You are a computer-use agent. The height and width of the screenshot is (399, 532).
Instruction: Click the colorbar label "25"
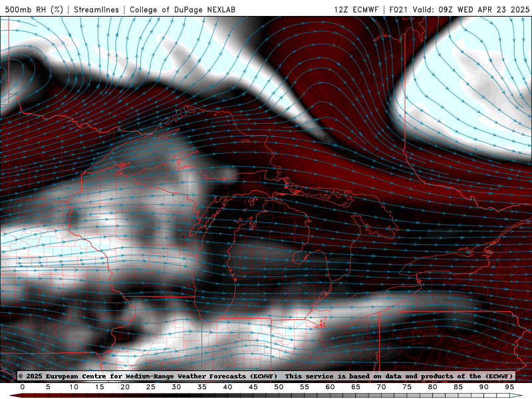[151, 387]
